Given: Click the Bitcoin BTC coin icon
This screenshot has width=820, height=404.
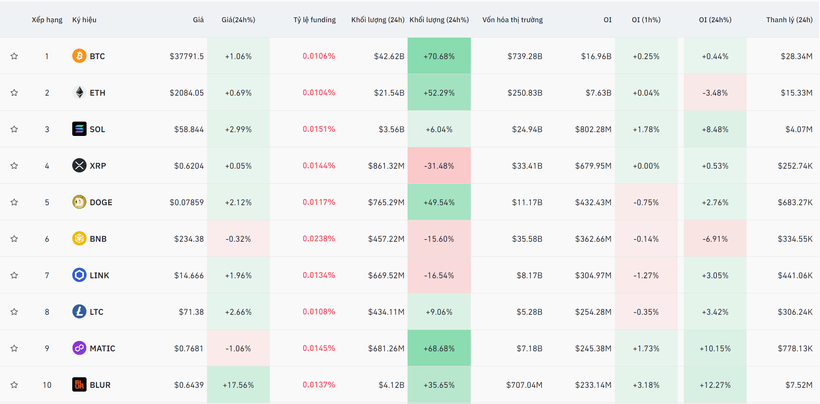Looking at the screenshot, I should pyautogui.click(x=79, y=57).
